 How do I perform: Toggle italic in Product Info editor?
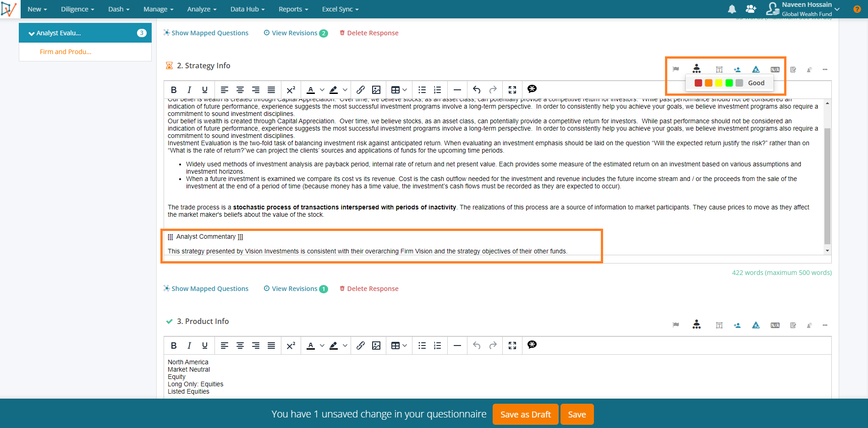coord(189,346)
